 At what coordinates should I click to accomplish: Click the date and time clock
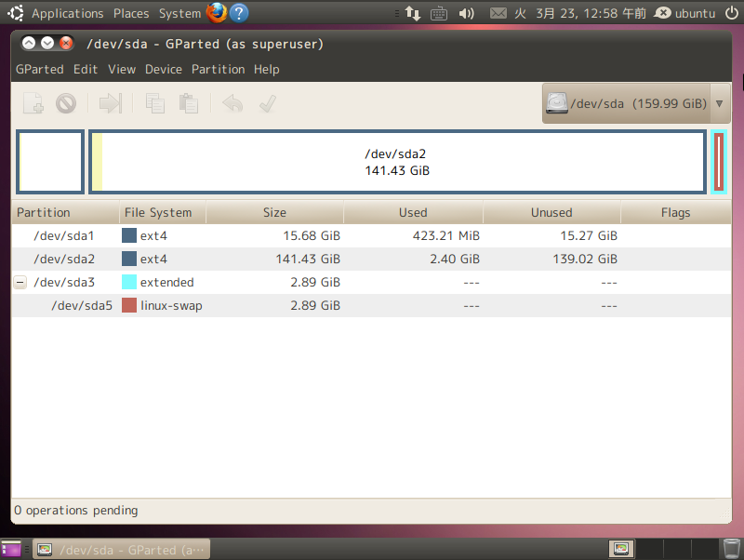coord(579,13)
